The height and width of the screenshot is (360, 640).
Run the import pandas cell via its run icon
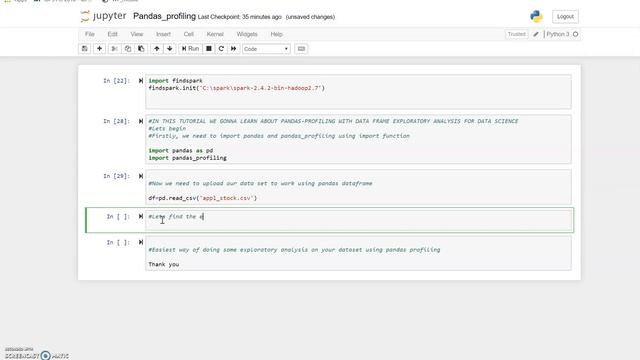point(140,121)
